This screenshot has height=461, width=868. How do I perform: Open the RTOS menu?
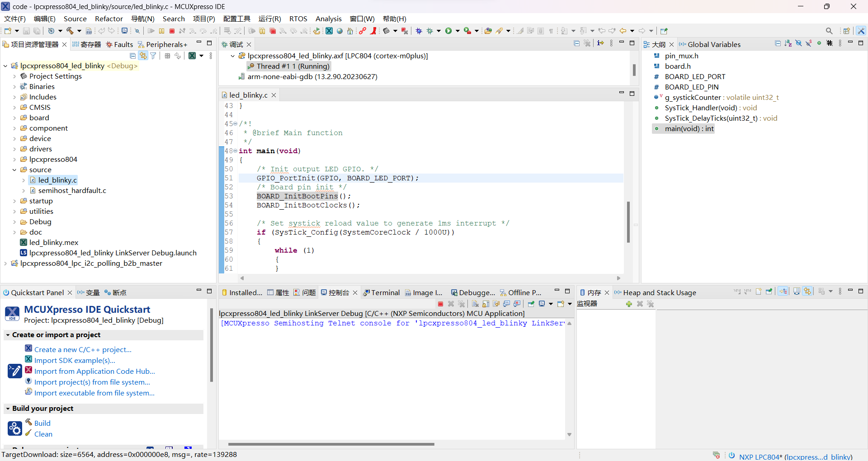[298, 19]
